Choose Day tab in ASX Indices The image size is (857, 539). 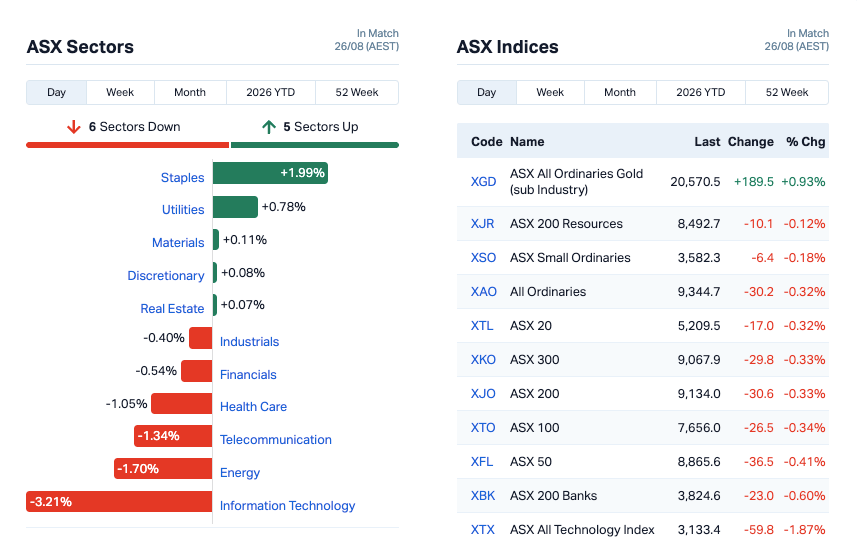coord(486,92)
